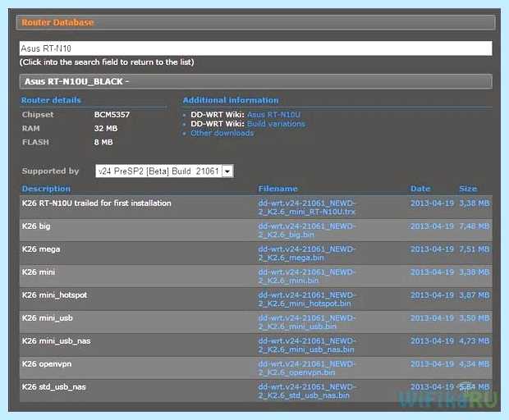Select the 'K26 mini' description text
Viewport: 509px width, 420px height.
click(x=39, y=272)
